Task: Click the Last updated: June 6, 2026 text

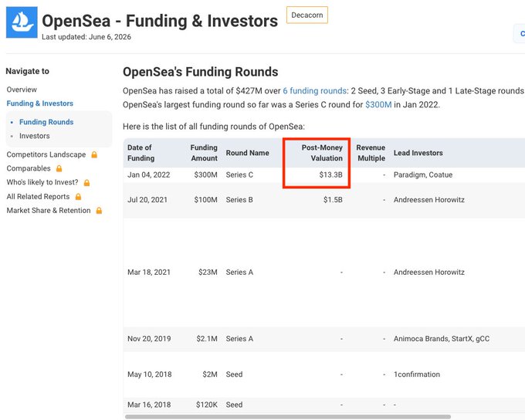Action: (x=86, y=37)
